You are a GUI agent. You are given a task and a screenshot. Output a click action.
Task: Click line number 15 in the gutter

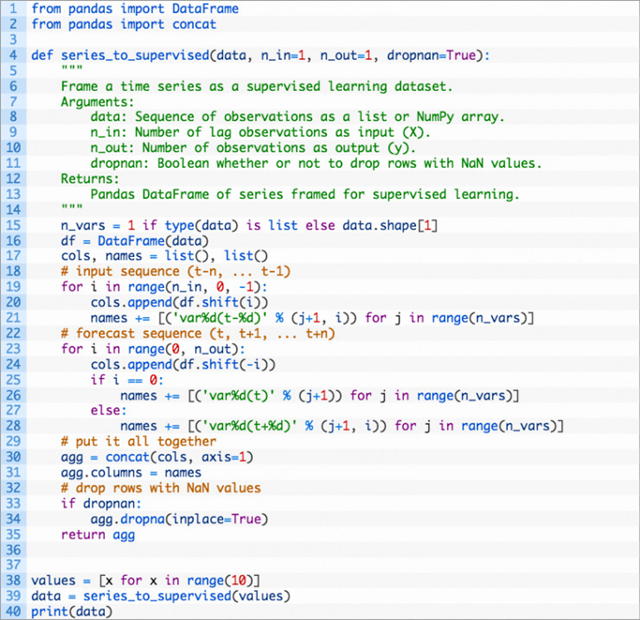click(13, 225)
